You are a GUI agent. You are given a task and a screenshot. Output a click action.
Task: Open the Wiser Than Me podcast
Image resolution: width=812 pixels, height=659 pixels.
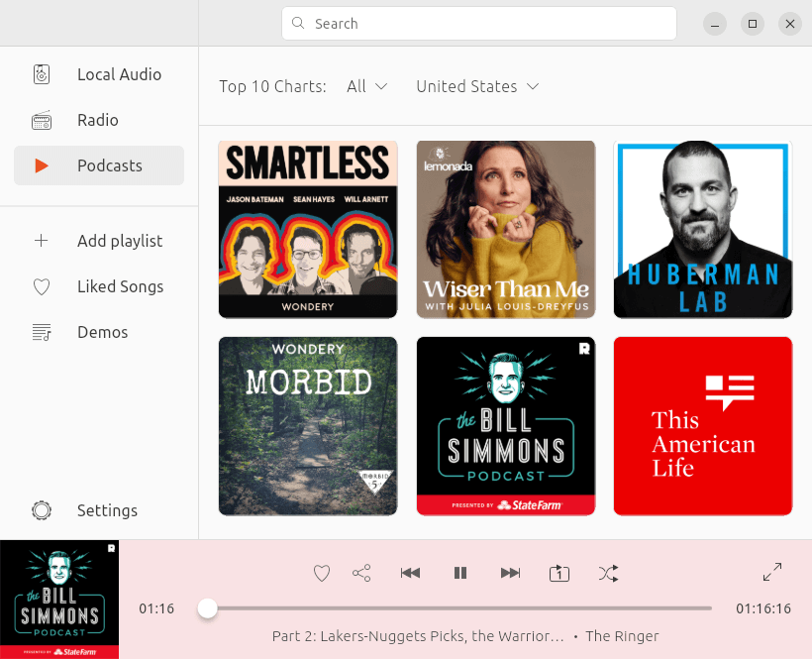click(x=506, y=229)
